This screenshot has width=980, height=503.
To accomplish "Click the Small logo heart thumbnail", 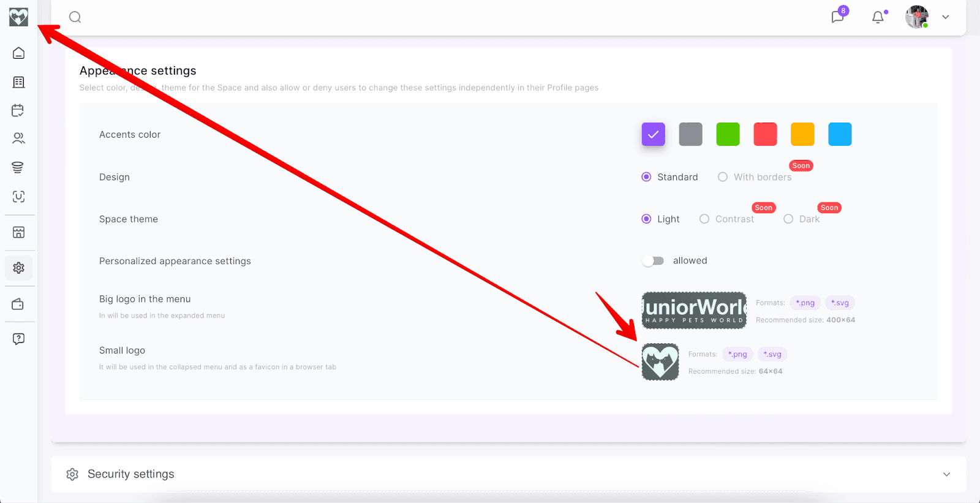I will click(660, 361).
